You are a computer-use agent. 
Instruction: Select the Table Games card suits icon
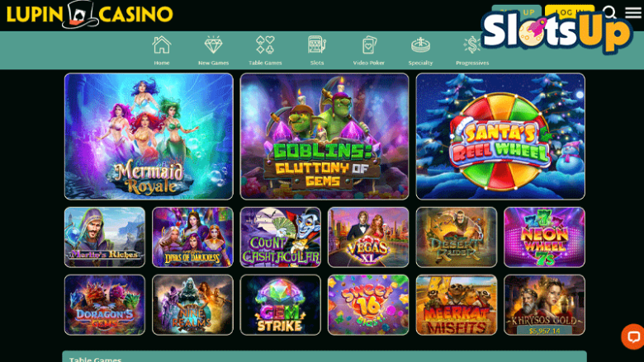[x=265, y=45]
